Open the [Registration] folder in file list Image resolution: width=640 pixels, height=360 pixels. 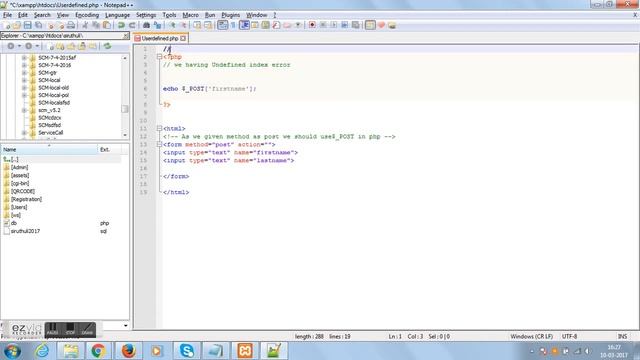pyautogui.click(x=26, y=199)
